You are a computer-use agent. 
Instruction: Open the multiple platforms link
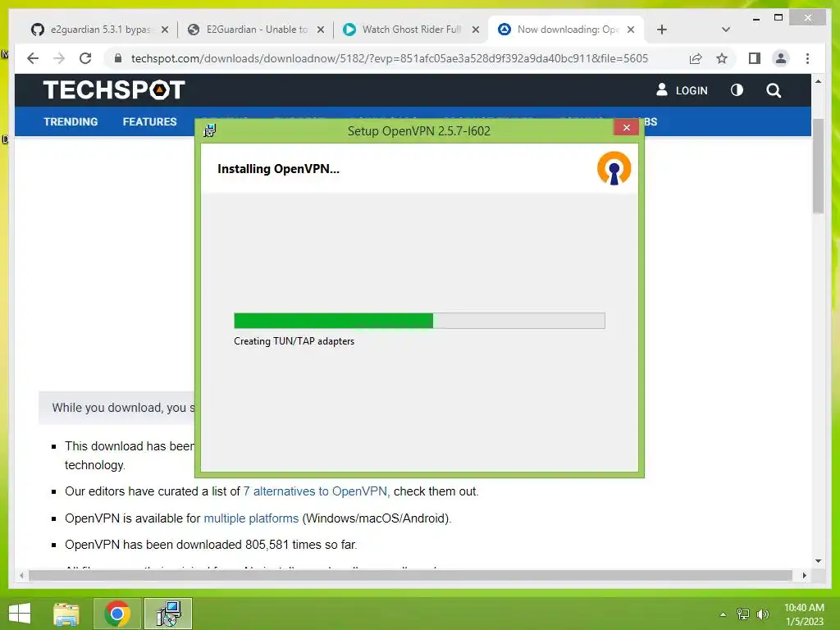(x=251, y=518)
